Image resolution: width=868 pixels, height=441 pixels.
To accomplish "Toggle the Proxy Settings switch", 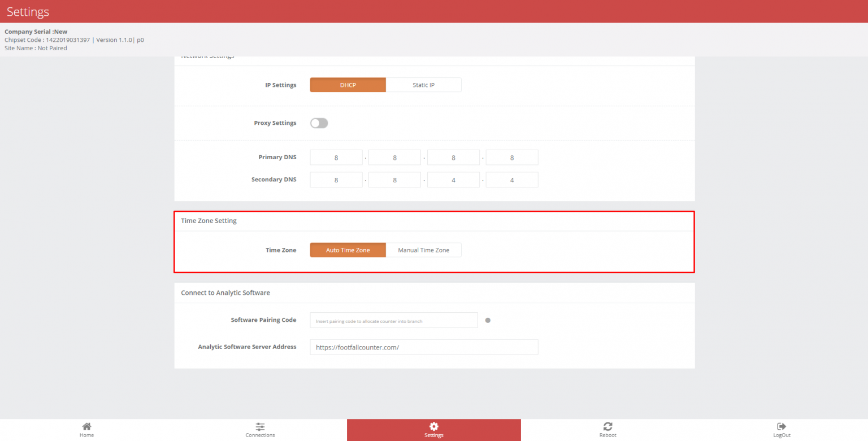I will 319,123.
